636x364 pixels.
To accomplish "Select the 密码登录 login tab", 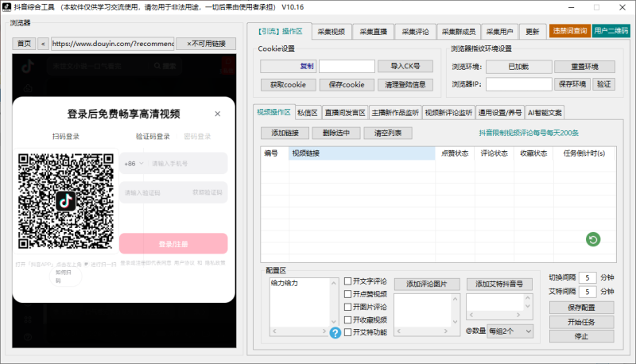I will (197, 137).
